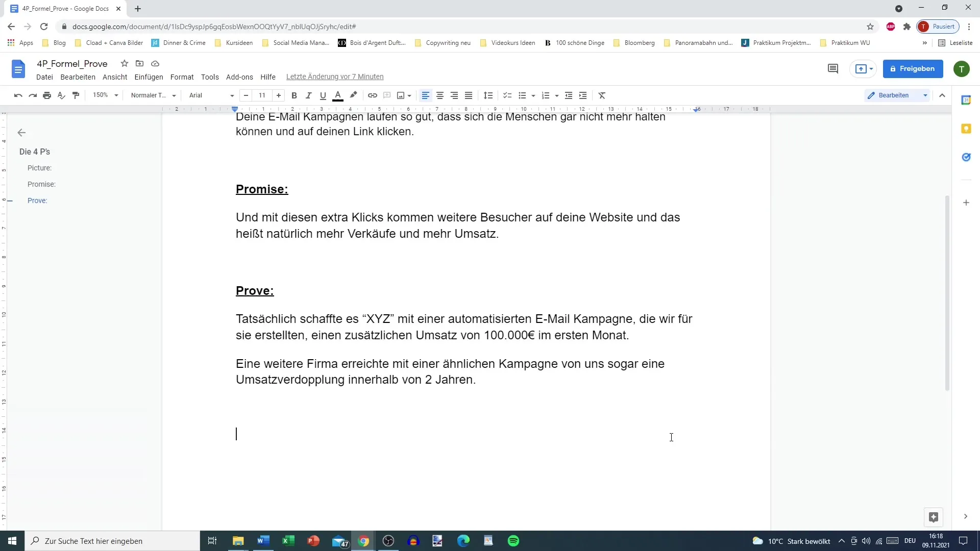Viewport: 980px width, 551px height.
Task: Click the Explore button at bottom right
Action: click(934, 517)
